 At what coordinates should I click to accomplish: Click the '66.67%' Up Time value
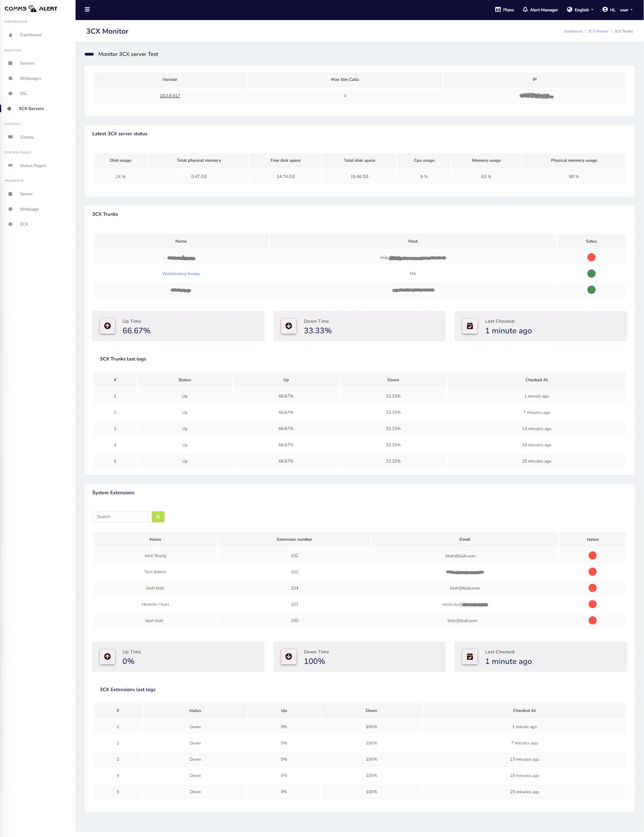pos(137,331)
